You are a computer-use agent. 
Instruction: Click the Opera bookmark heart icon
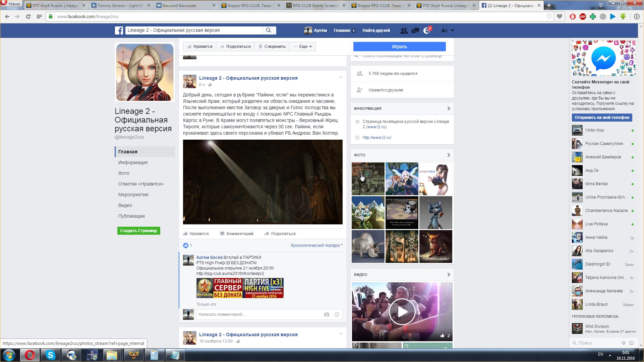[560, 16]
